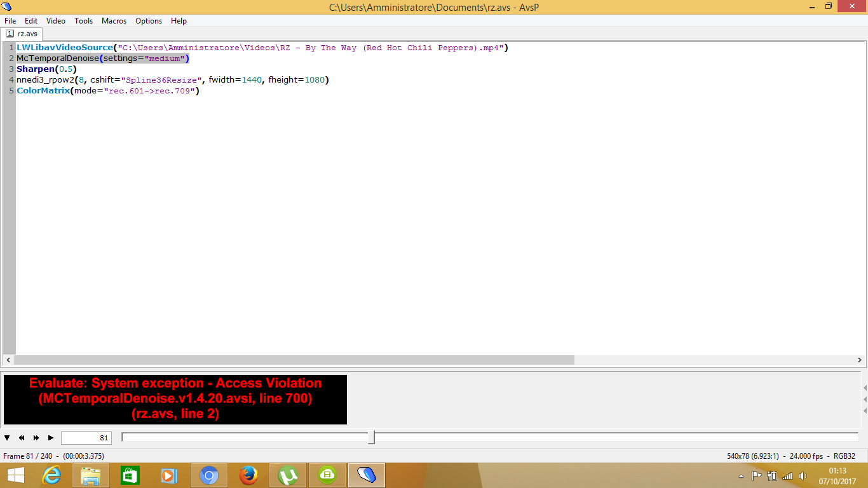This screenshot has width=868, height=488.
Task: Click the video file path string on line 1
Action: pos(311,48)
